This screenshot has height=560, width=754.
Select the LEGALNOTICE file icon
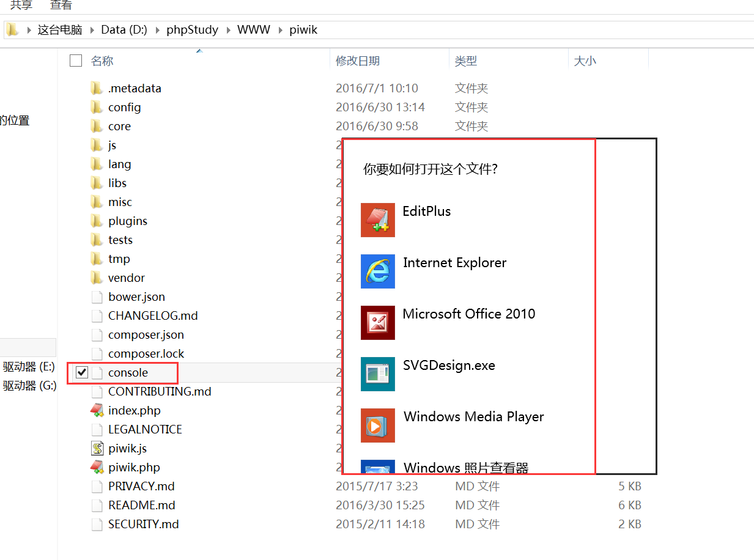coord(96,429)
